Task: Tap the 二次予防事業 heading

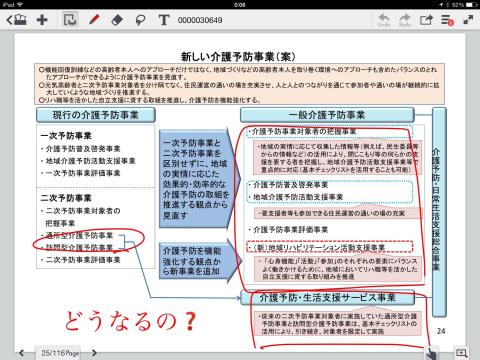Action: click(x=66, y=198)
